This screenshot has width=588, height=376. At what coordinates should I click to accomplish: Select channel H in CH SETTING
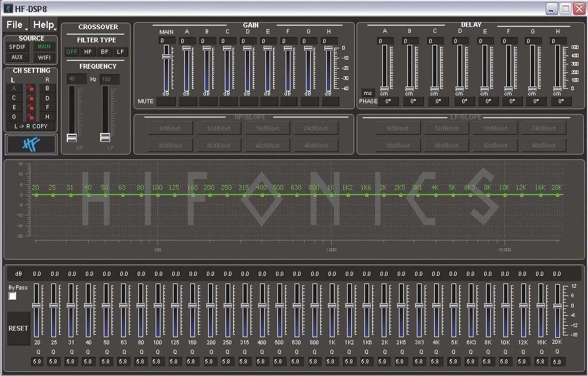(x=47, y=117)
